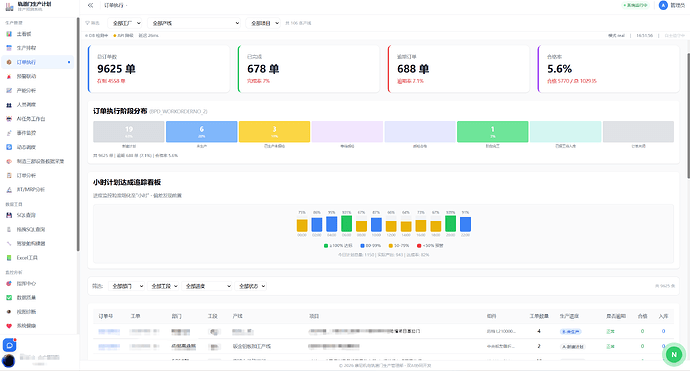The image size is (690, 371).
Task: Open the green N floating button
Action: point(674,354)
